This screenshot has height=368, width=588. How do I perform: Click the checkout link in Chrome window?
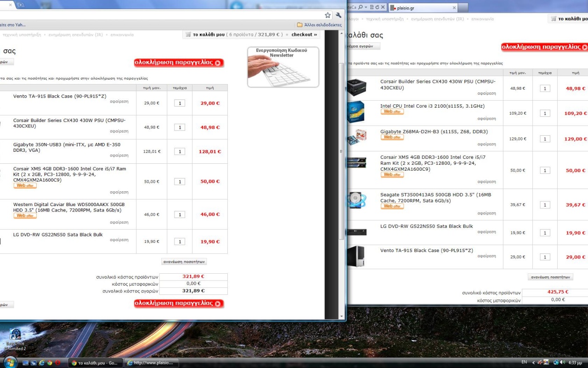pyautogui.click(x=304, y=34)
